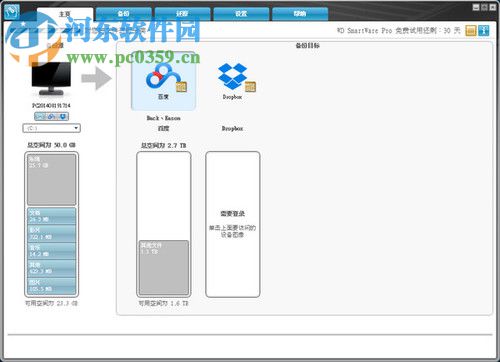Select the computer monitor backup source
Screen dimensions: 500x362
pyautogui.click(x=51, y=79)
